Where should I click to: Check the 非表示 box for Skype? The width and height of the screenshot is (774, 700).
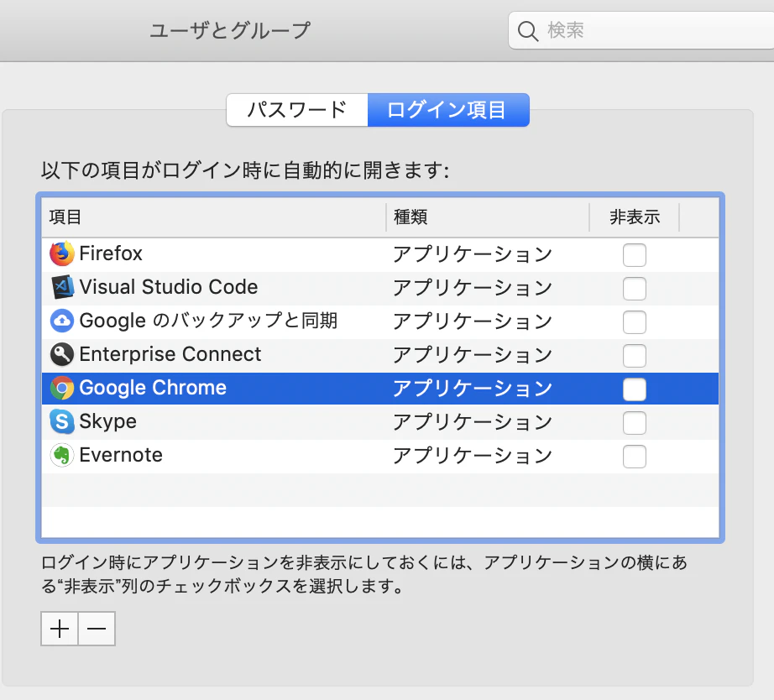(634, 422)
